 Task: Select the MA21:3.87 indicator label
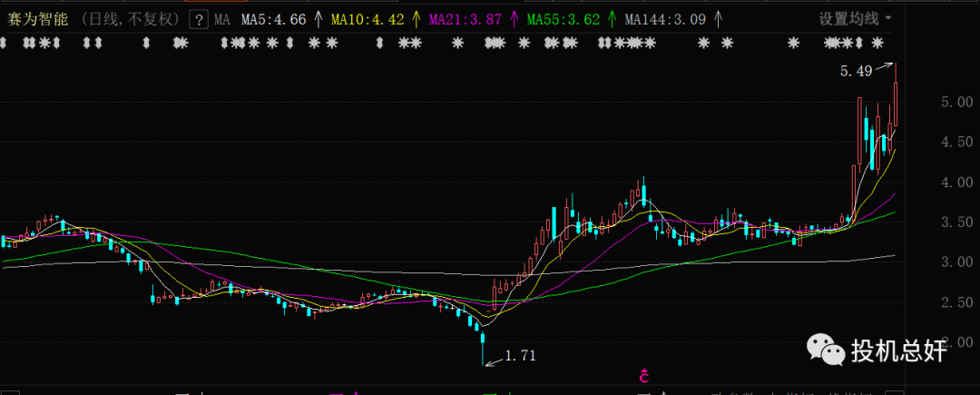[x=464, y=18]
